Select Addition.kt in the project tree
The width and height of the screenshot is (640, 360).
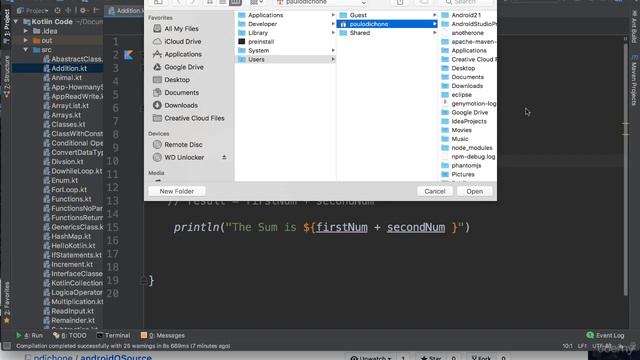point(69,68)
